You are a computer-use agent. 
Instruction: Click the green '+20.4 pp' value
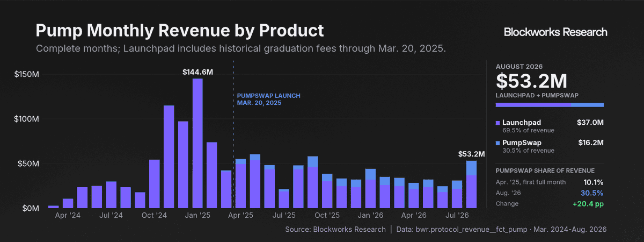[x=588, y=204]
